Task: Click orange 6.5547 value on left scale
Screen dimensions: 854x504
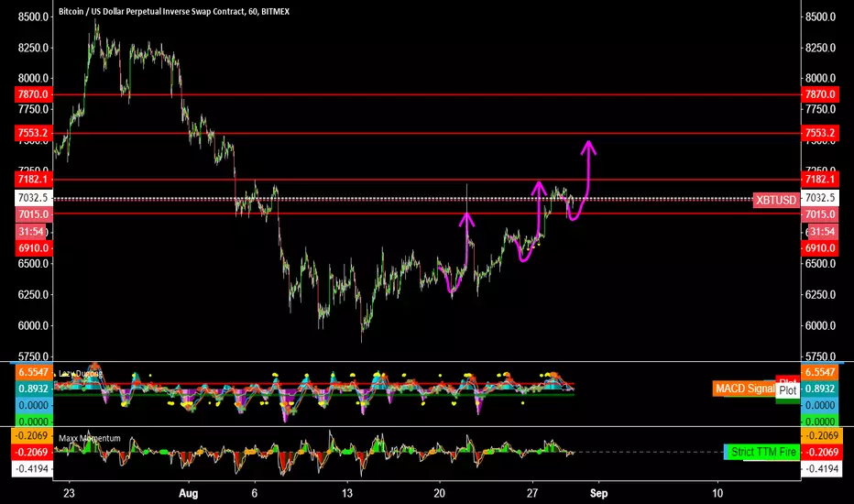Action: (33, 372)
